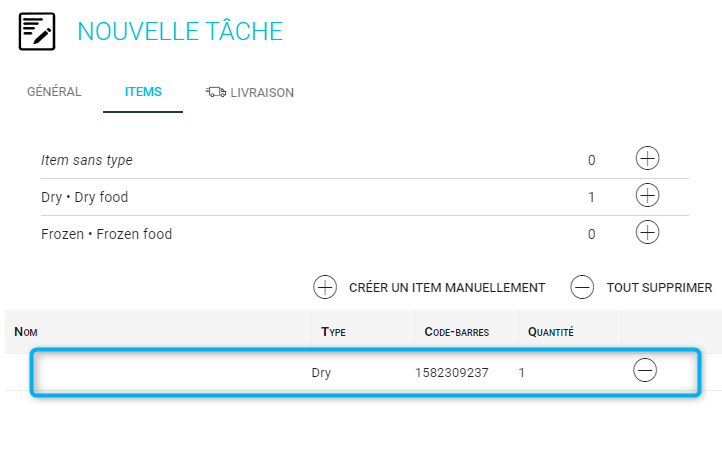Screen dimensions: 722x457
Task: Sort by the Type column header
Action: pos(333,332)
